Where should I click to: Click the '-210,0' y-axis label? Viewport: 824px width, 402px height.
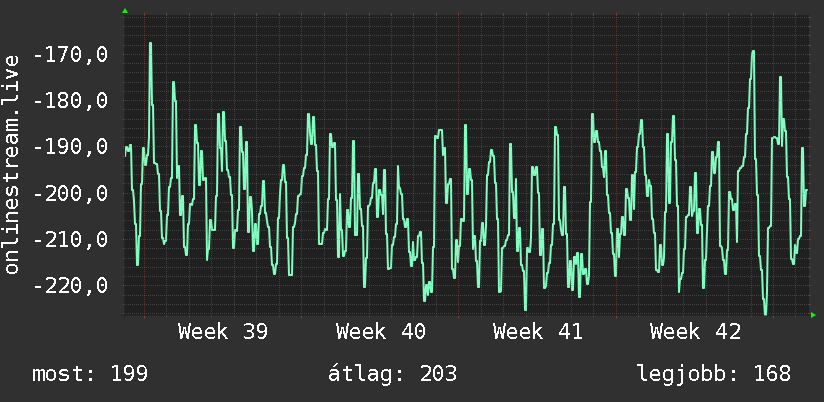(70, 240)
